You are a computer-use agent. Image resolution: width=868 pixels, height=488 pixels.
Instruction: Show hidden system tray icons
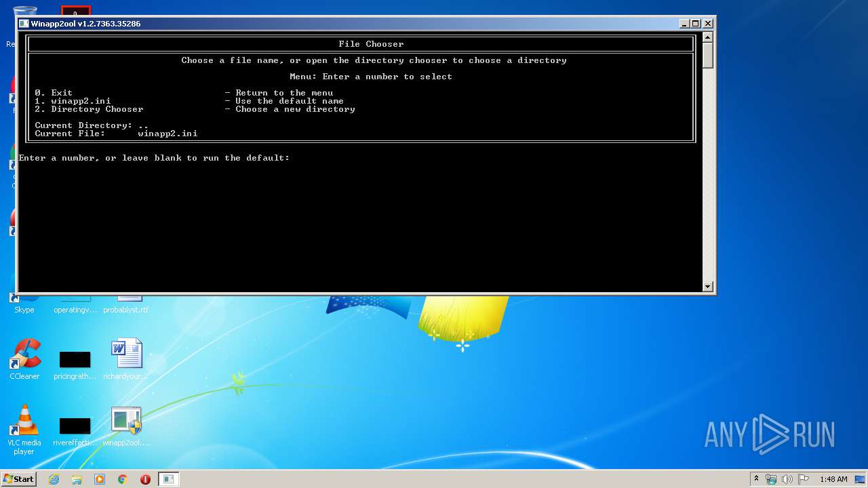(x=756, y=479)
